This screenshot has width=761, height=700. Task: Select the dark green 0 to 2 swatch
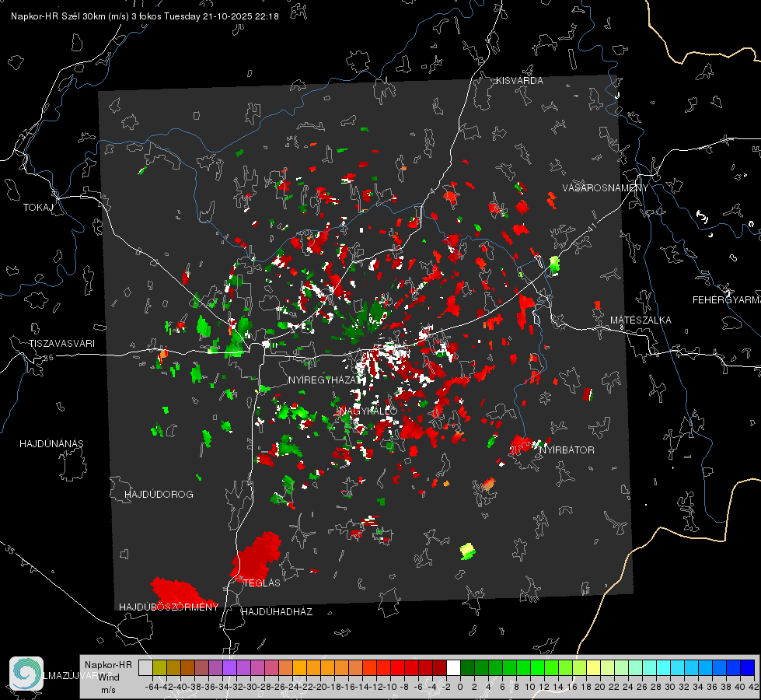[467, 667]
